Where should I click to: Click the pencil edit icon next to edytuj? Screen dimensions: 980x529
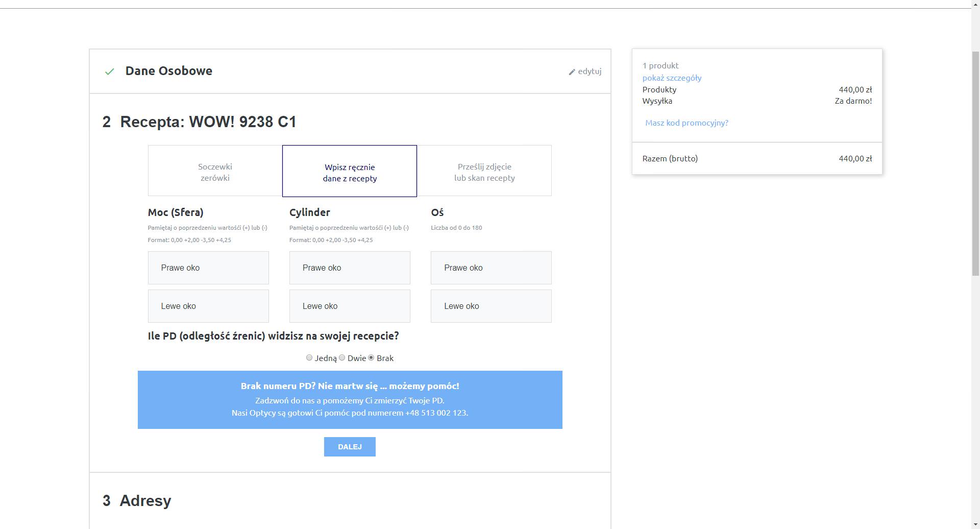(x=572, y=72)
